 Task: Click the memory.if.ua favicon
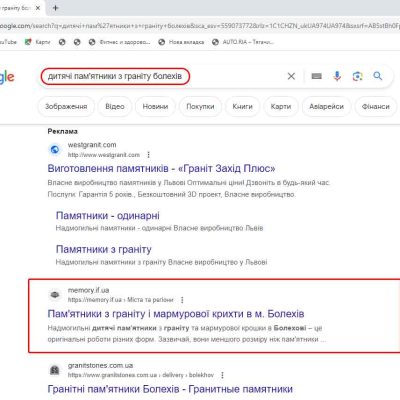click(55, 295)
